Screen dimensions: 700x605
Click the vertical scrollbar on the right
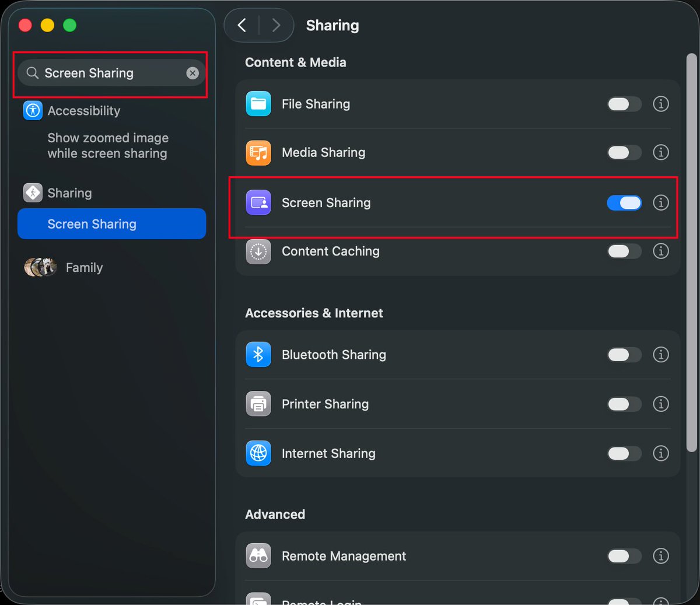point(691,253)
